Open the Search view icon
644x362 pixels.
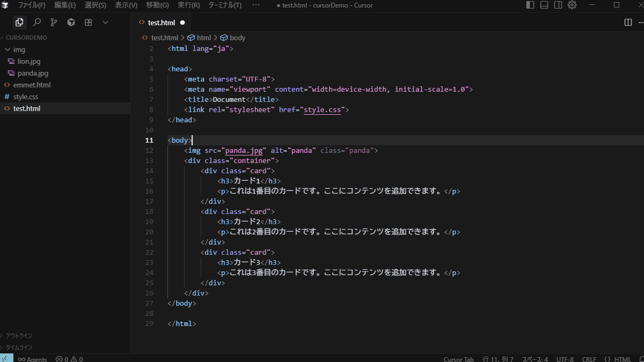tap(36, 23)
